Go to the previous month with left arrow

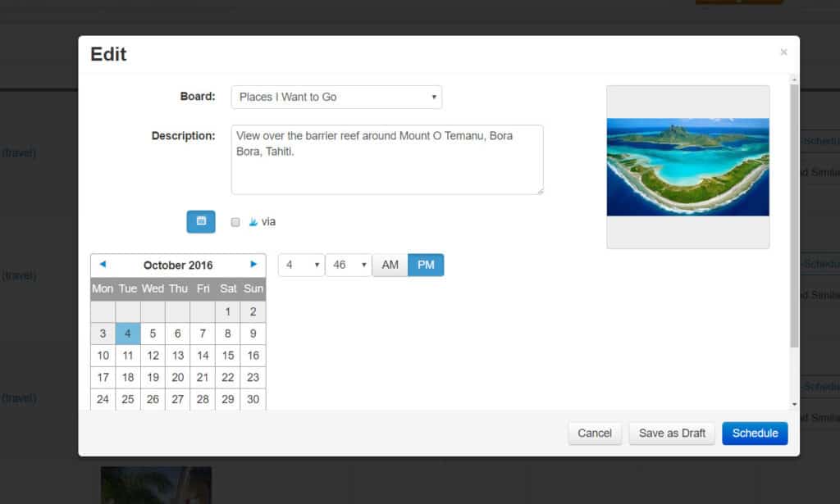(103, 265)
